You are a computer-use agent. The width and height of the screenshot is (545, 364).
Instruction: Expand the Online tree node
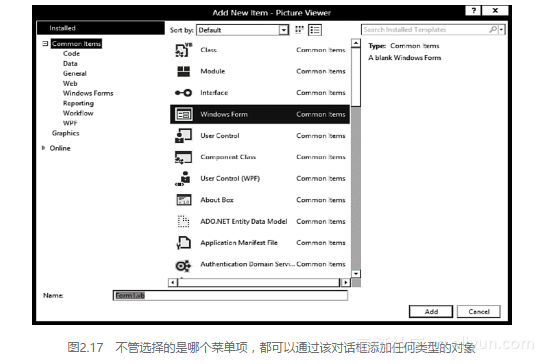coord(43,148)
